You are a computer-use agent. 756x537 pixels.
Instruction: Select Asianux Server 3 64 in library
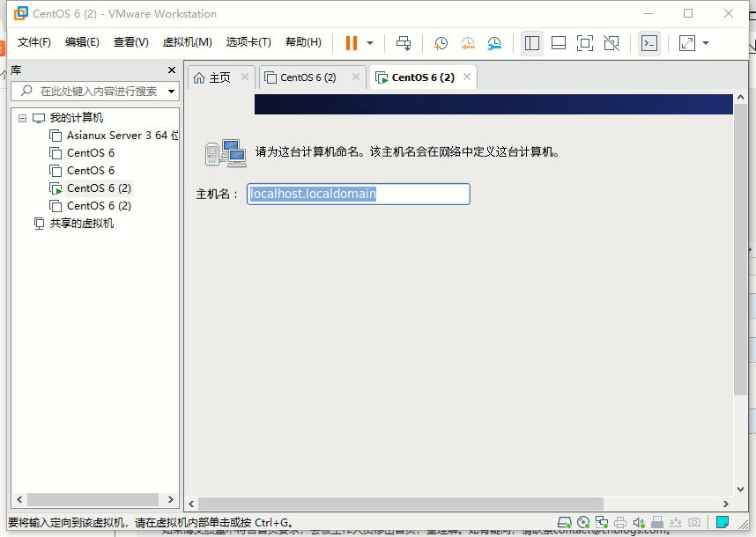click(x=122, y=136)
